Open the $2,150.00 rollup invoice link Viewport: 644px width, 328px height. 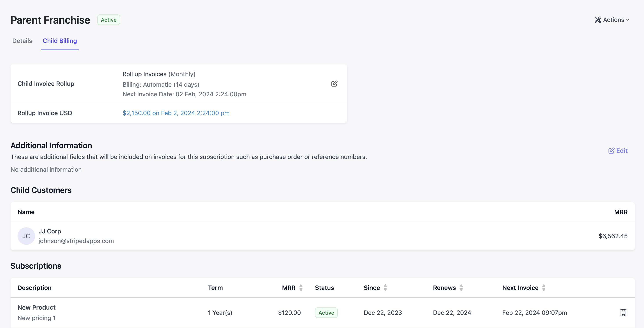click(176, 113)
